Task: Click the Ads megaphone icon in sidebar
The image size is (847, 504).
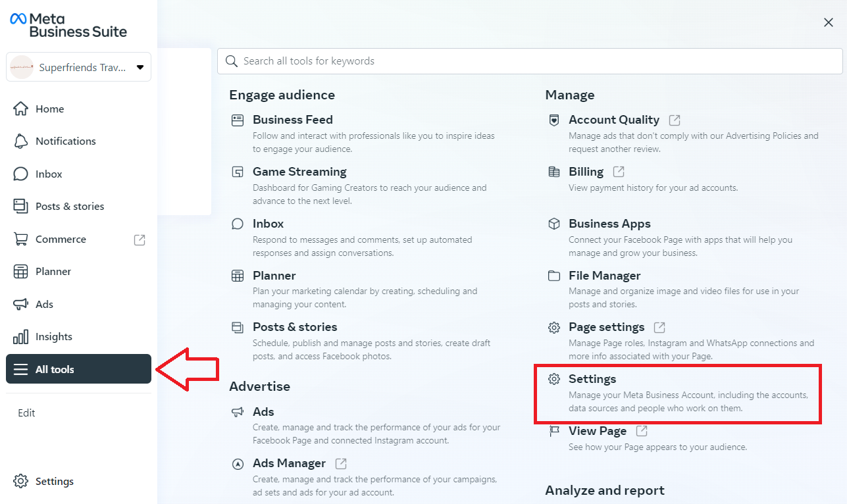Action: point(21,304)
